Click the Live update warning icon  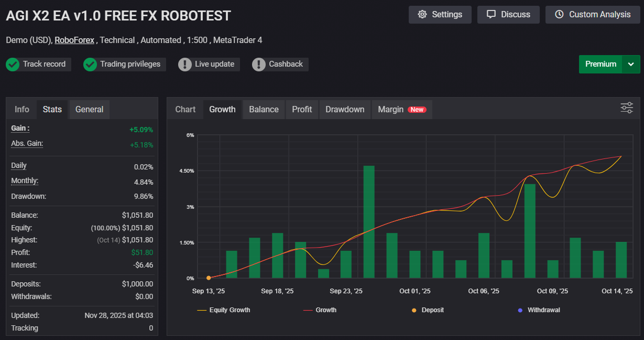(185, 65)
